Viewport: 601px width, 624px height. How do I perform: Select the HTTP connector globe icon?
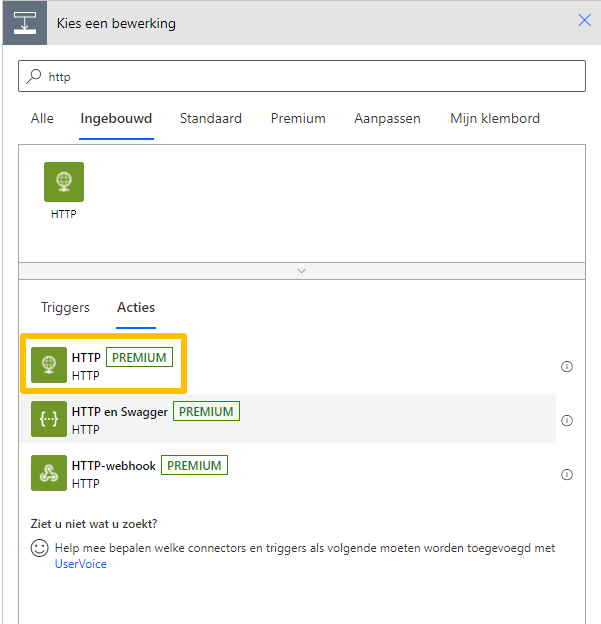pyautogui.click(x=64, y=182)
